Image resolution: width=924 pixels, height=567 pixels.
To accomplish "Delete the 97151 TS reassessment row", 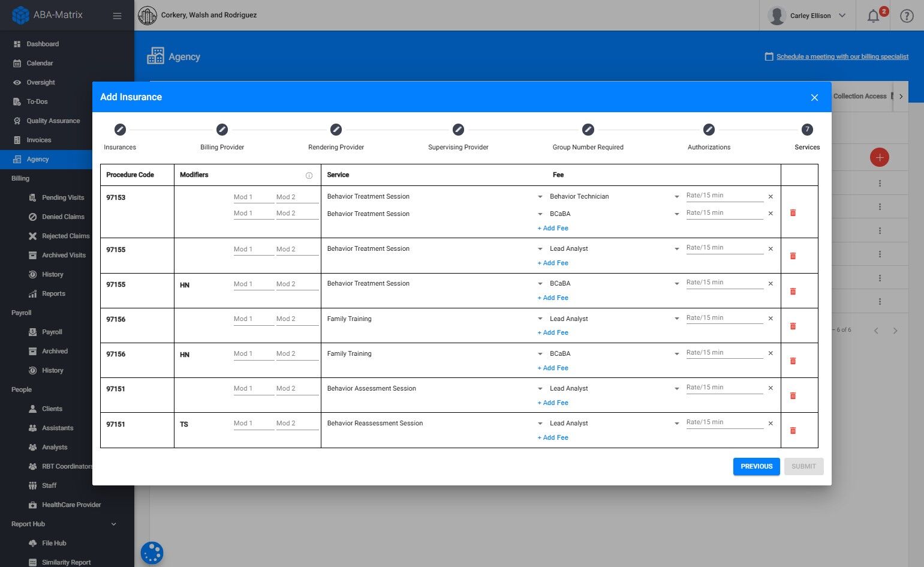I will (793, 430).
